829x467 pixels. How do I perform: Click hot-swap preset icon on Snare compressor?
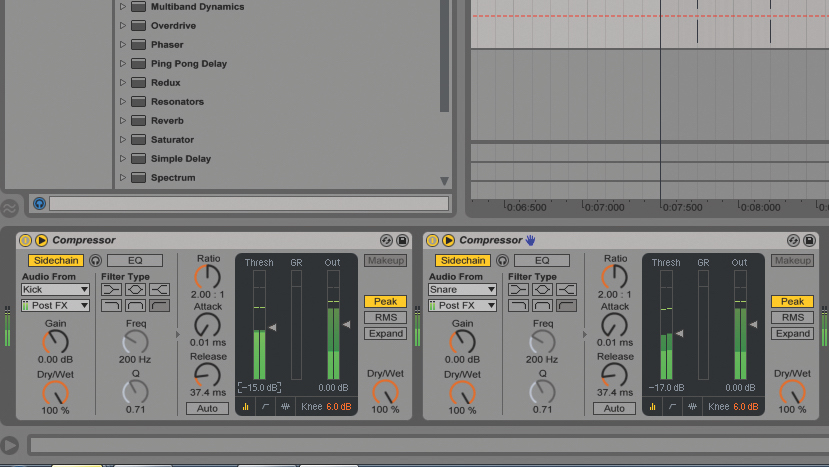coord(793,240)
